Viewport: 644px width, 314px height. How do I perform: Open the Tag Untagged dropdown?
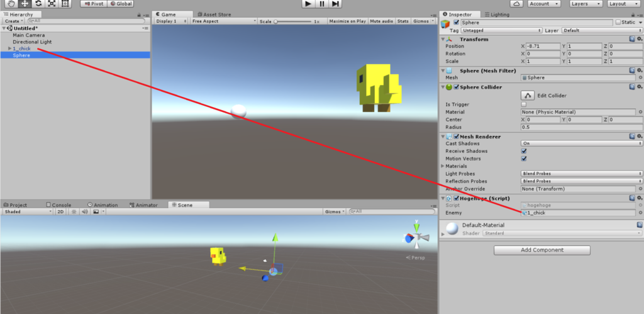[501, 30]
